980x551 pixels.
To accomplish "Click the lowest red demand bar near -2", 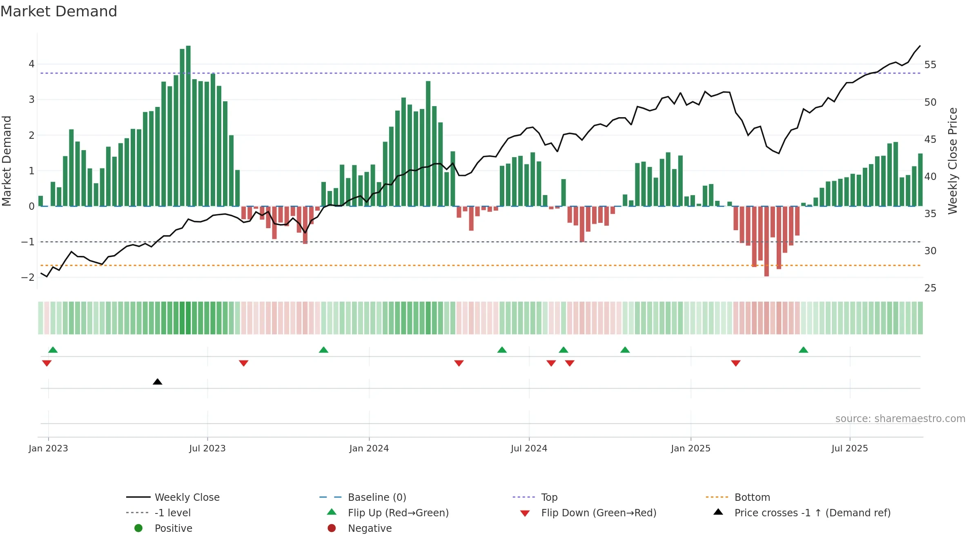I will coord(766,241).
